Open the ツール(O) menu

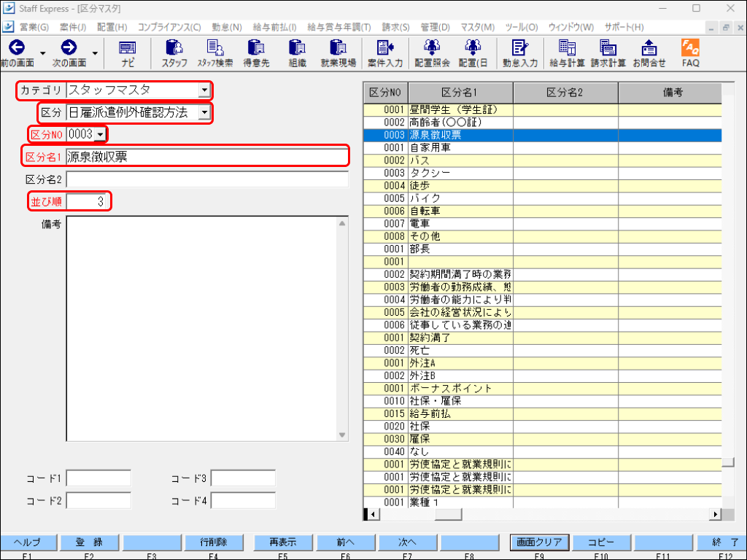522,27
